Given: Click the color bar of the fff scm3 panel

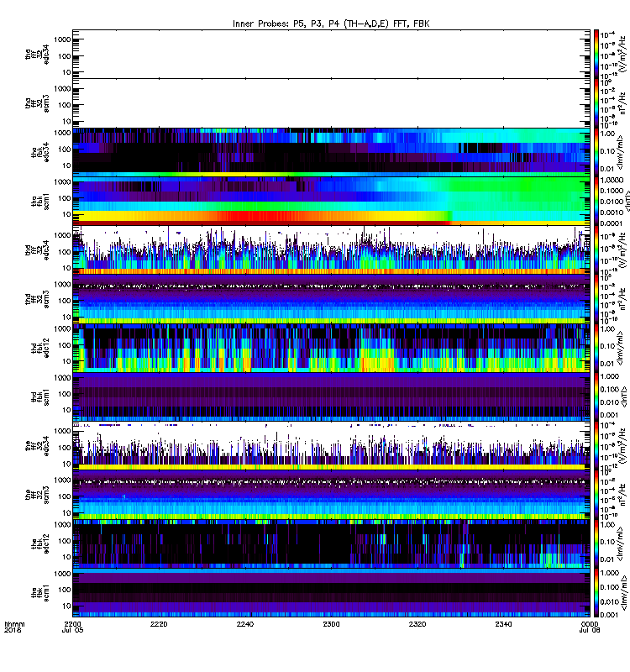Looking at the screenshot, I should [596, 495].
